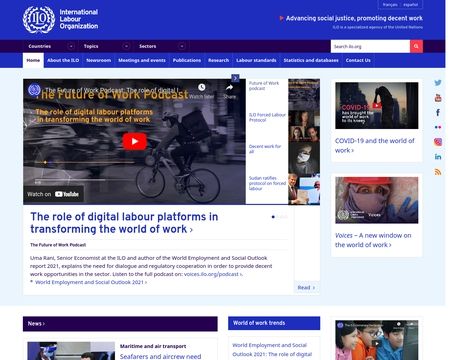450x360 pixels.
Task: Open Statistics and databases menu
Action: click(311, 60)
